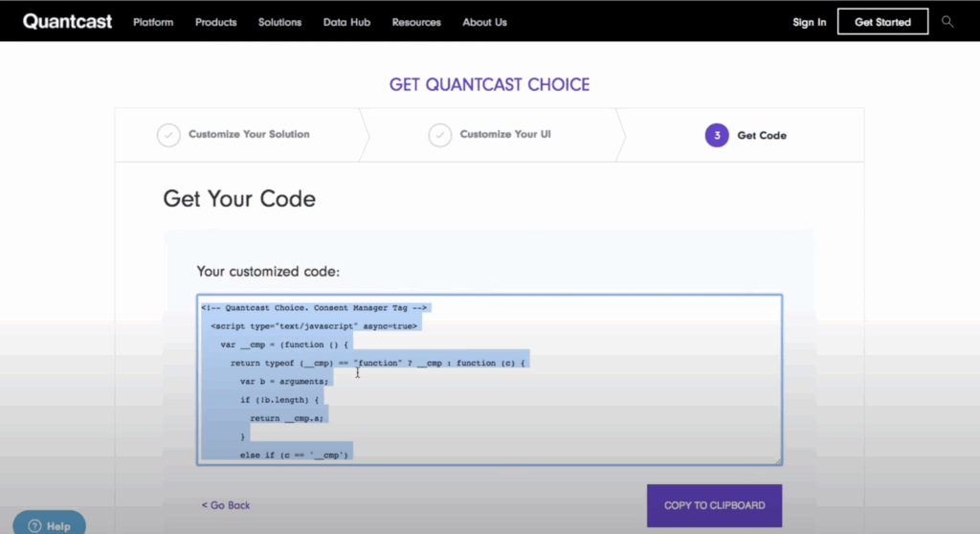
Task: Click the GET QUANTCAST CHOICE title
Action: 489,84
